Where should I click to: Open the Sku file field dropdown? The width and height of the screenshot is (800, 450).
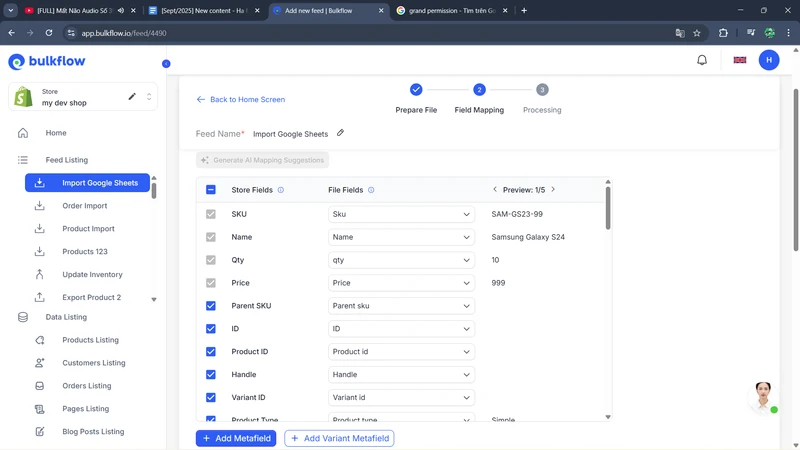coord(401,214)
